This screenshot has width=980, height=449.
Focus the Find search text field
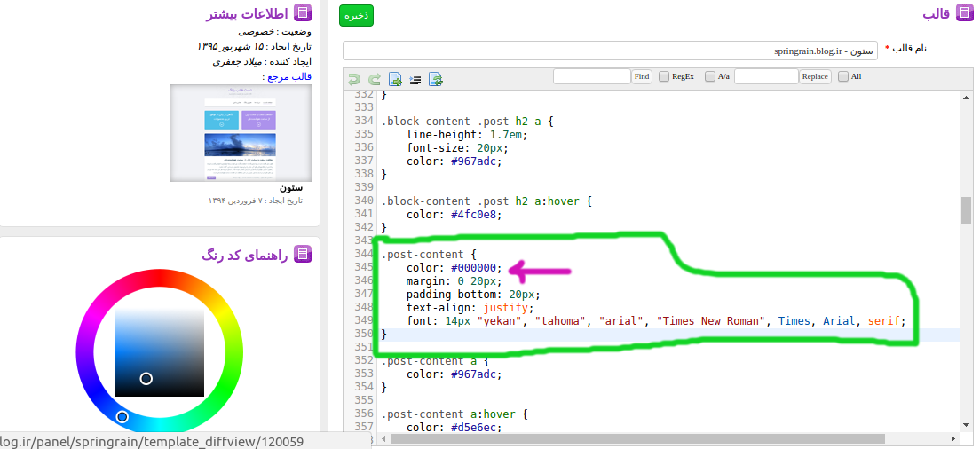coord(592,76)
